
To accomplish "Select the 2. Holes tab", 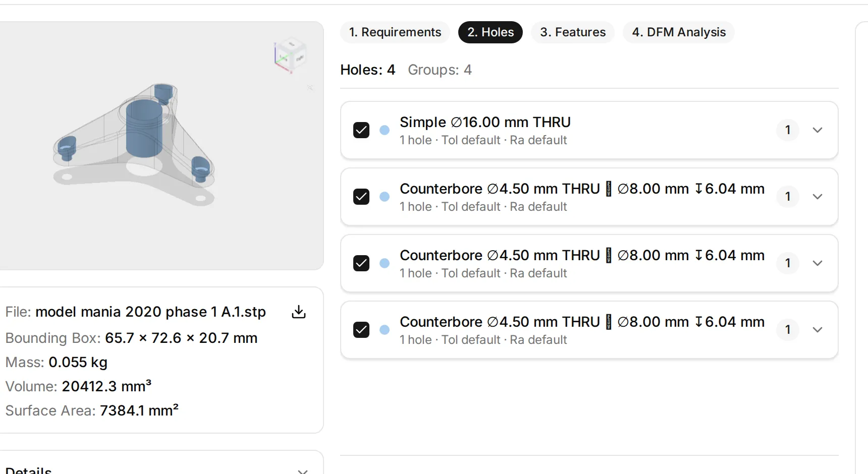I will point(491,32).
